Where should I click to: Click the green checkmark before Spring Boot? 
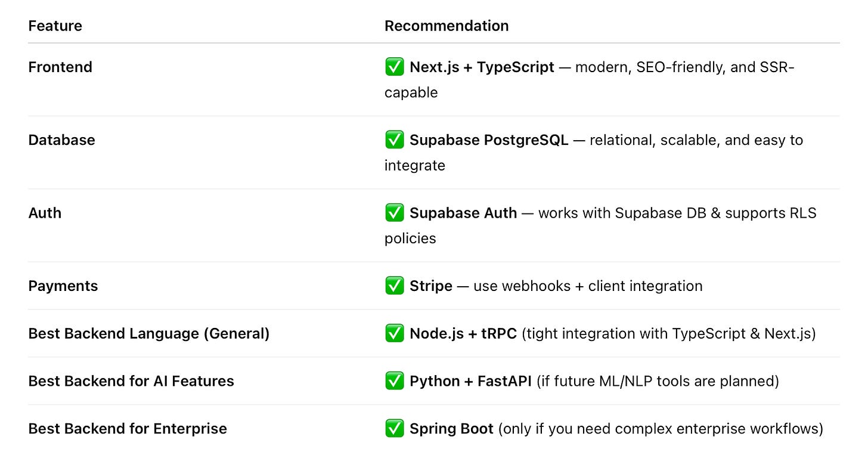395,429
